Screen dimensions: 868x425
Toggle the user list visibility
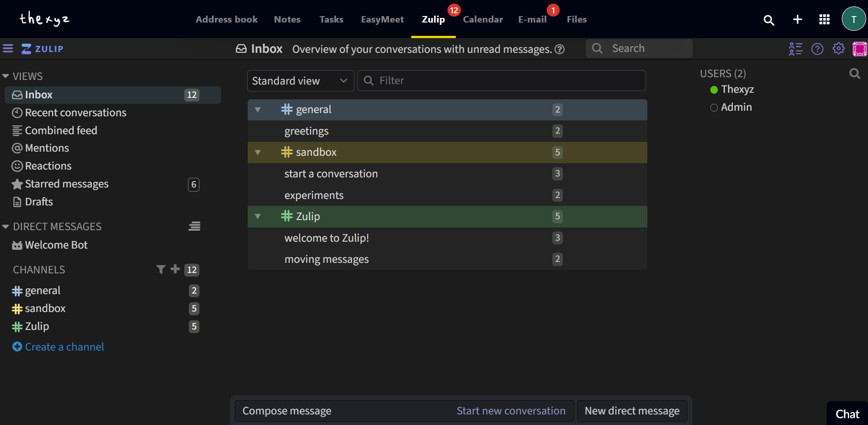click(x=795, y=48)
